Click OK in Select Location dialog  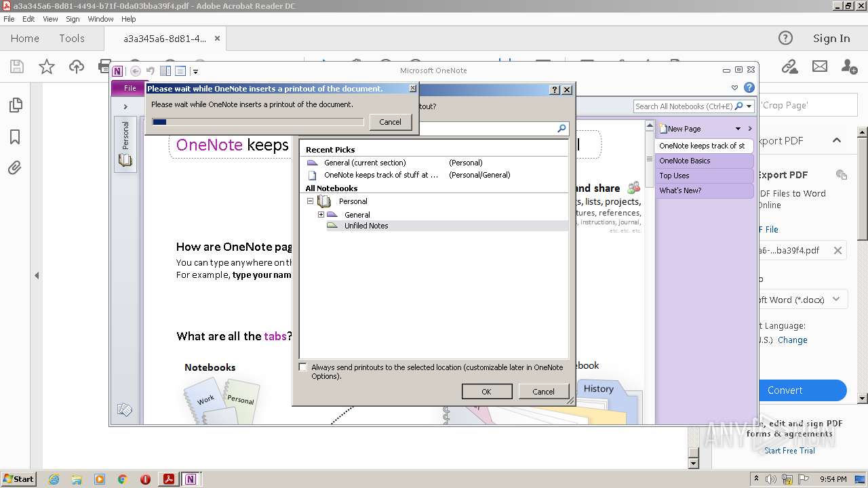tap(486, 392)
